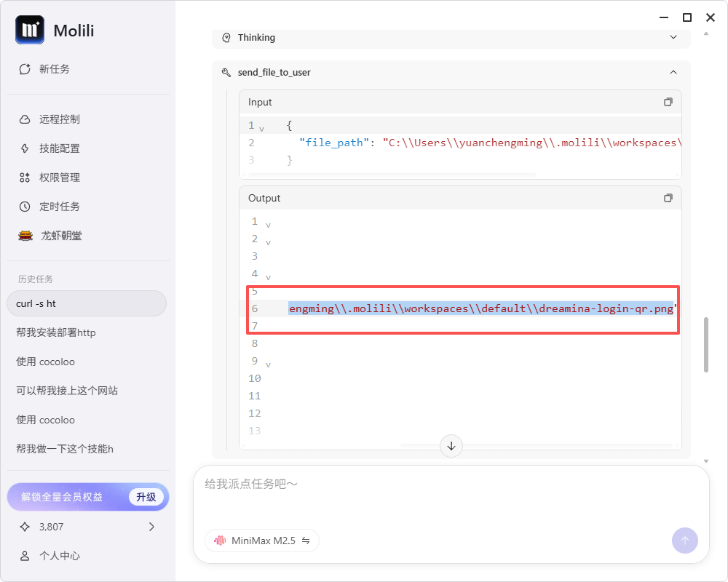Click the chat vertical scrollbar thumb
The height and width of the screenshot is (582, 728).
706,345
